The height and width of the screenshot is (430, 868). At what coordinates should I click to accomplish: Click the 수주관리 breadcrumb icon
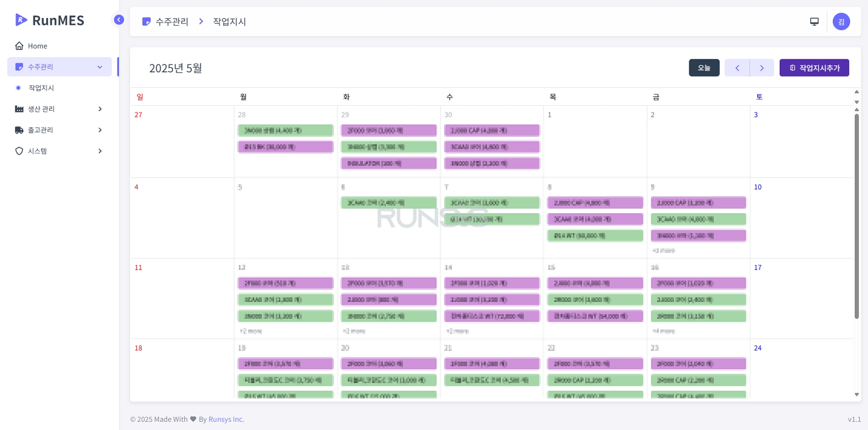(x=147, y=21)
